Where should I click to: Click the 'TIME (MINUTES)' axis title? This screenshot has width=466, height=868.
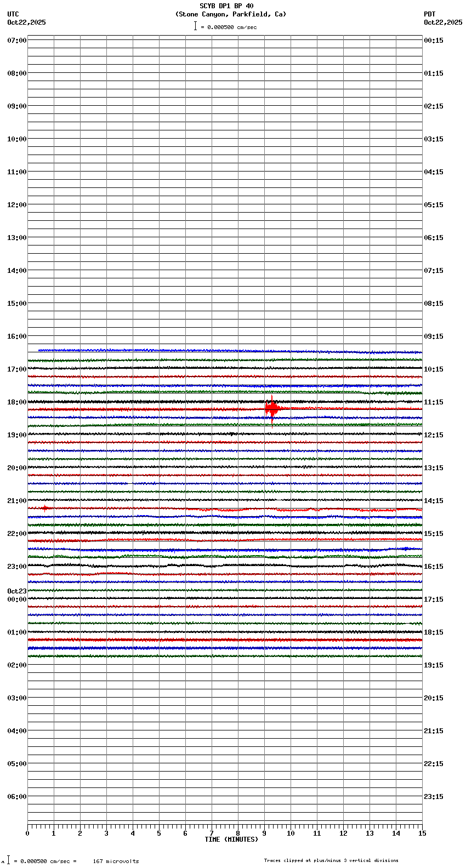(x=231, y=840)
